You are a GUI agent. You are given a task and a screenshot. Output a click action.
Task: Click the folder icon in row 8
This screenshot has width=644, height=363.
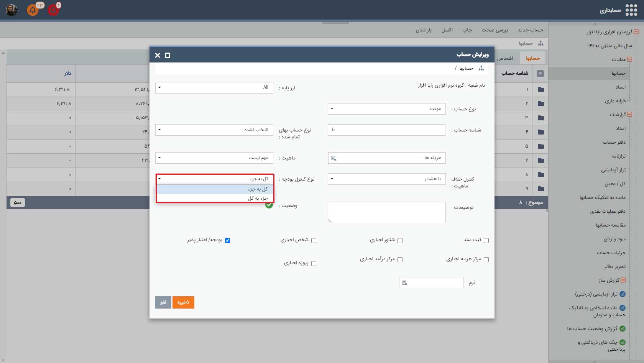click(540, 175)
